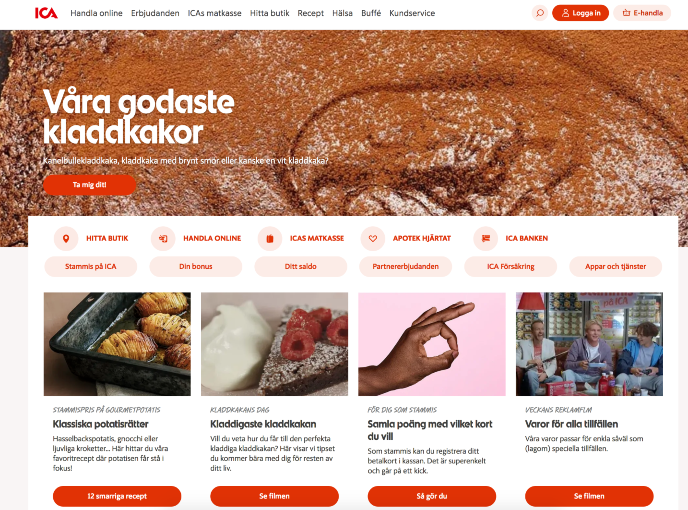Click the ICA logo

click(x=46, y=13)
